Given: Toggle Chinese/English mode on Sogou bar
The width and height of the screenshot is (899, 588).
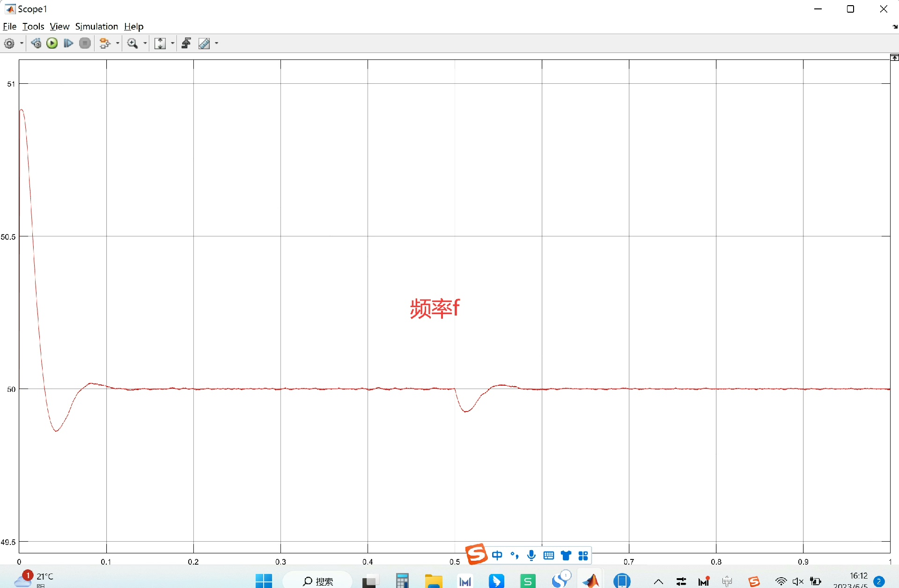Looking at the screenshot, I should coord(497,556).
